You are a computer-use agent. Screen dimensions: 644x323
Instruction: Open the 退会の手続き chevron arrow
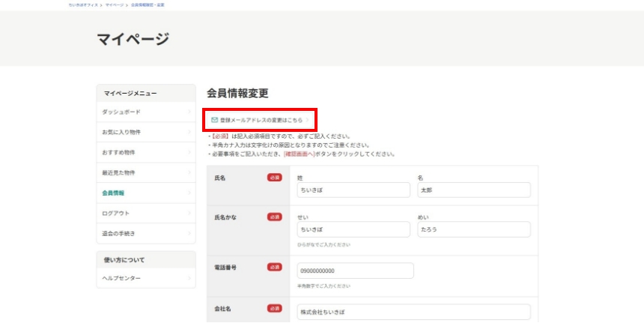(189, 234)
